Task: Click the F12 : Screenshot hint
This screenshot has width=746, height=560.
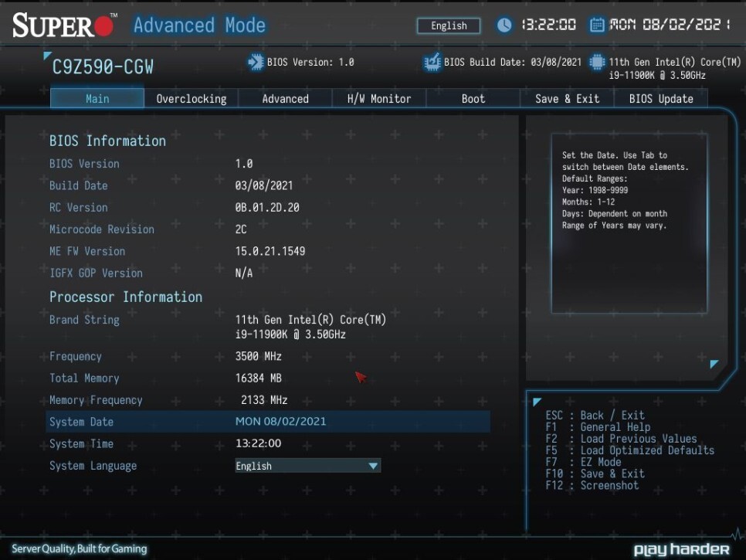Action: click(592, 485)
